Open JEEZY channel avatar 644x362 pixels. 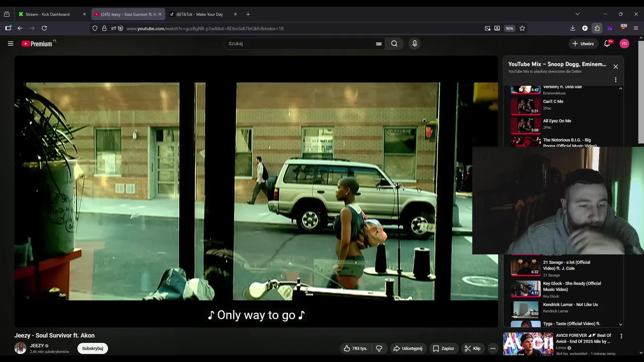pos(20,348)
